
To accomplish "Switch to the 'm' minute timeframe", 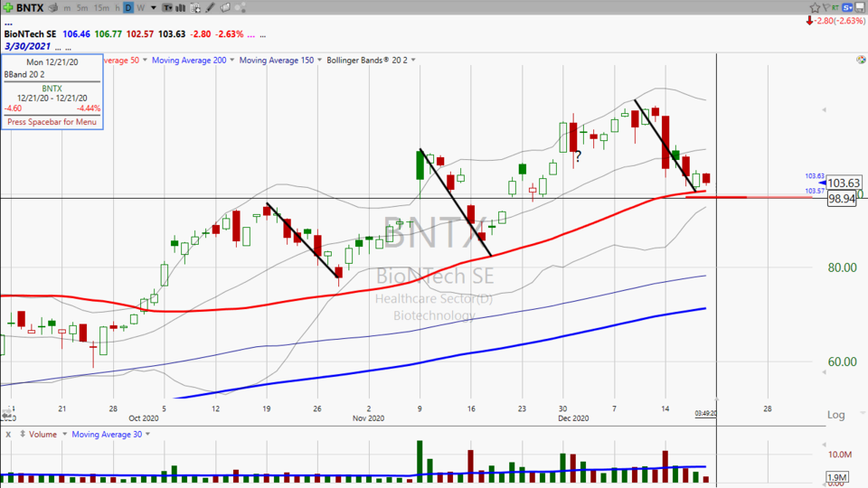I will click(x=68, y=8).
